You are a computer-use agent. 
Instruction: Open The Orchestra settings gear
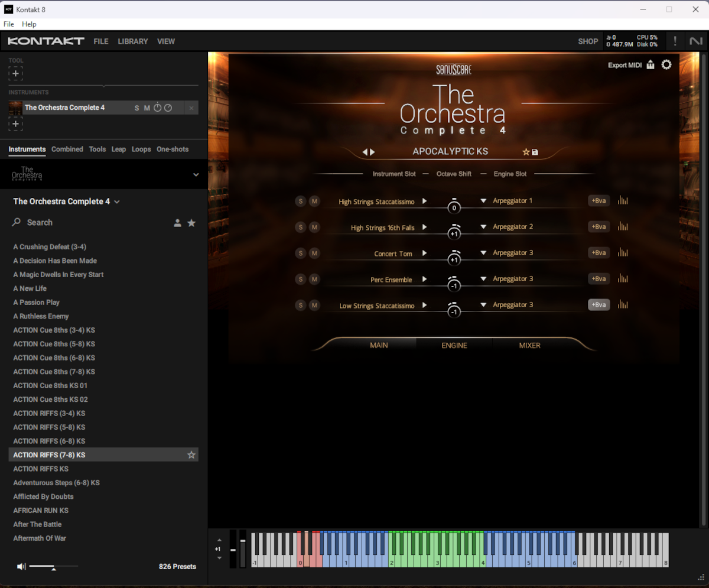(x=666, y=65)
